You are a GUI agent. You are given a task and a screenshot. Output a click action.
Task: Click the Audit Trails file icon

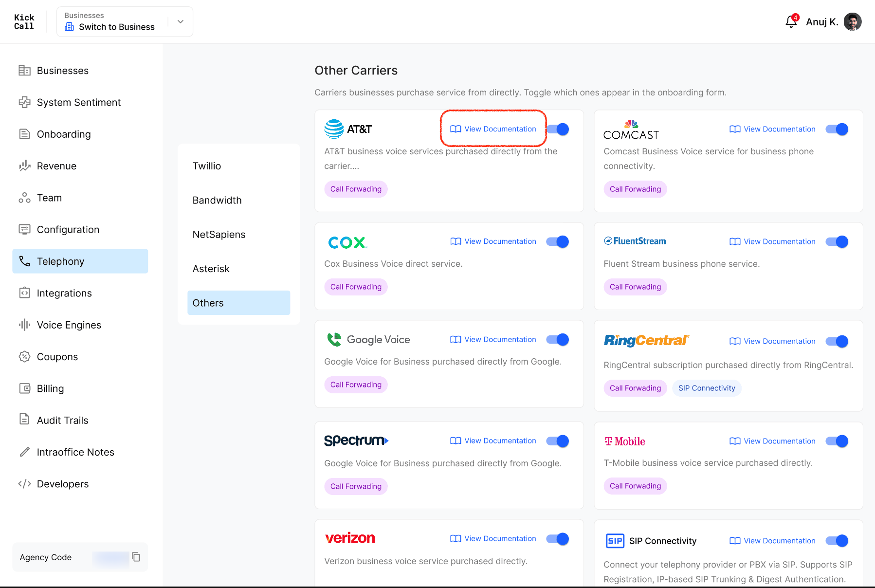pyautogui.click(x=24, y=419)
